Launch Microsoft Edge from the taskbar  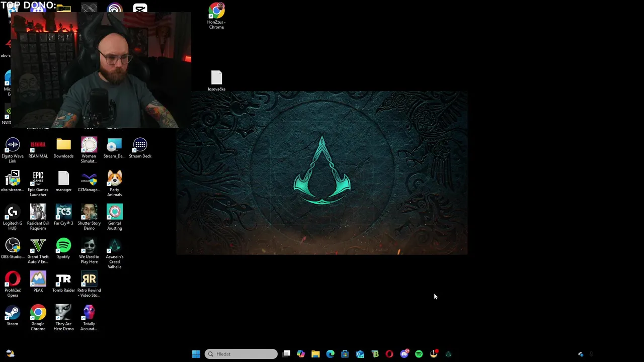[330, 354]
